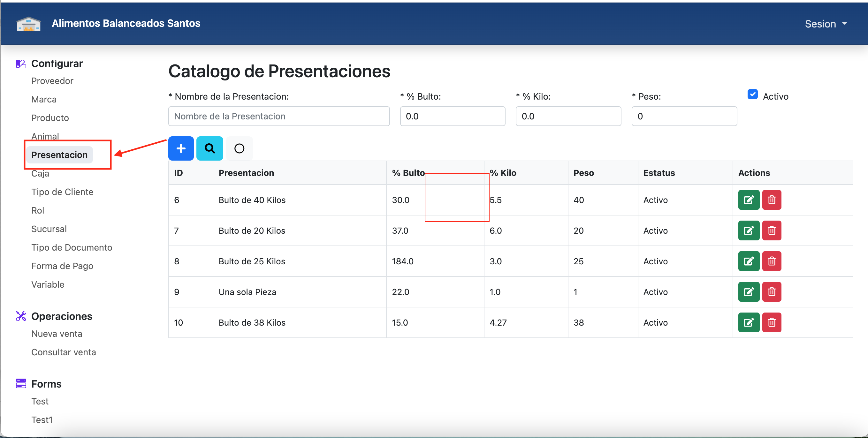Delete the Bulto de 20 Kilos row
868x438 pixels.
click(772, 230)
